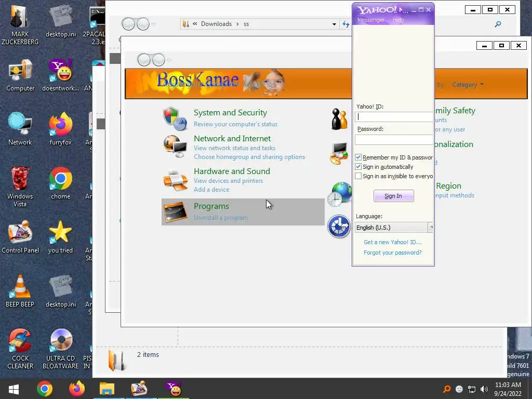Image resolution: width=532 pixels, height=399 pixels.
Task: Open the Windows Start button
Action: [x=14, y=389]
